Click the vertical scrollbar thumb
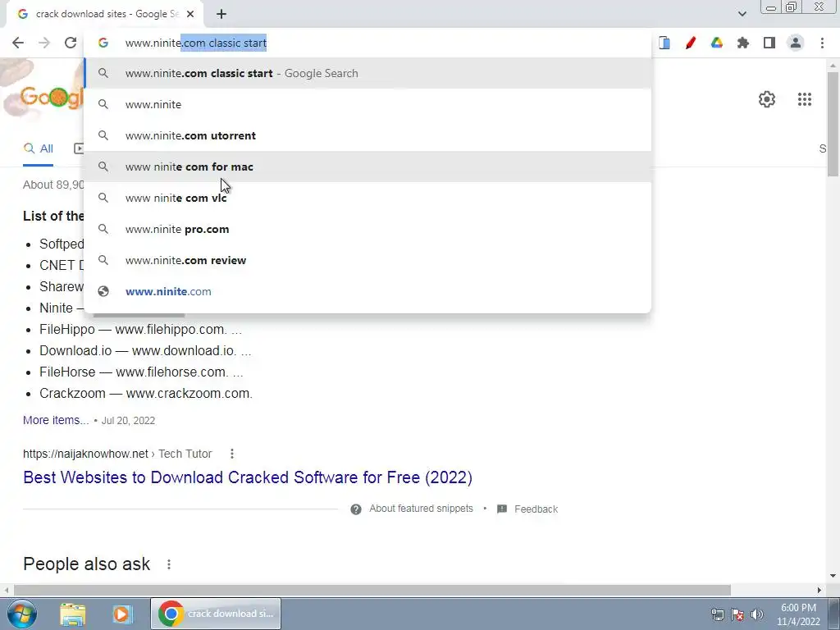 click(x=833, y=123)
